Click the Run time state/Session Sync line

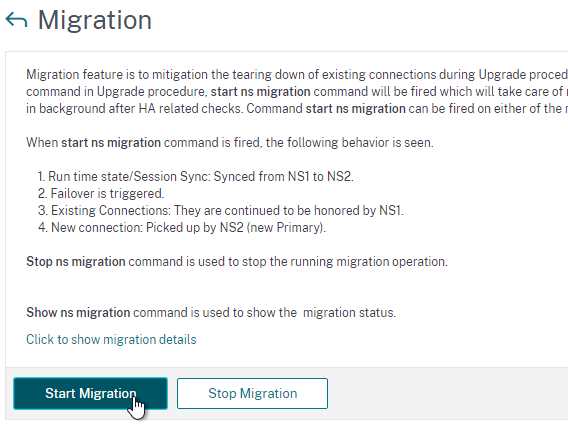pos(196,176)
